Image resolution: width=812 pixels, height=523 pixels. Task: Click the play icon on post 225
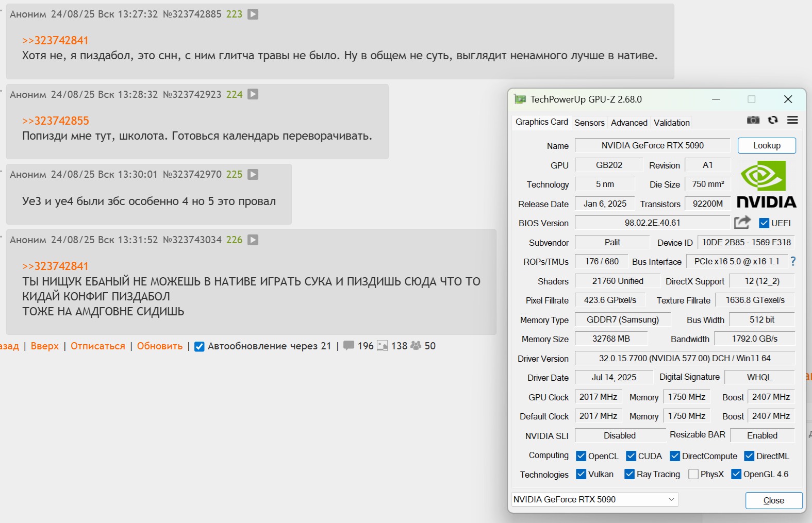pos(253,174)
